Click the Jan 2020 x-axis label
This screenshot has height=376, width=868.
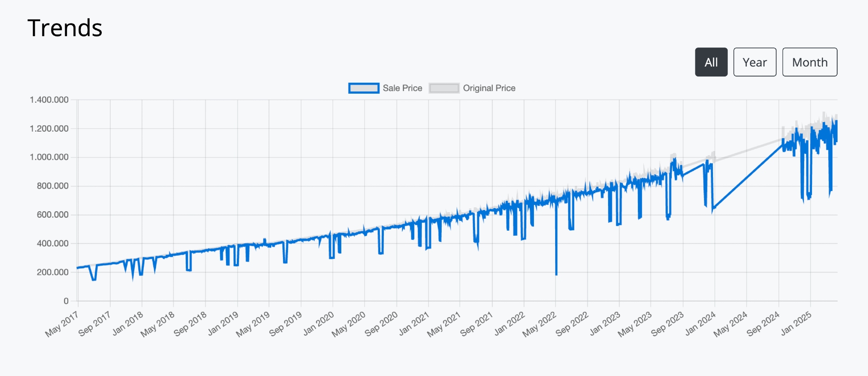(x=318, y=323)
